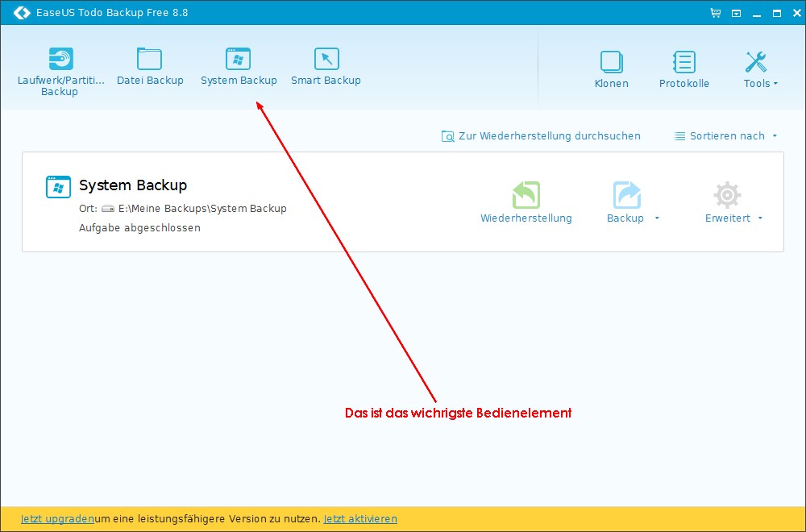
Task: Click the shopping cart icon in title bar
Action: point(715,13)
